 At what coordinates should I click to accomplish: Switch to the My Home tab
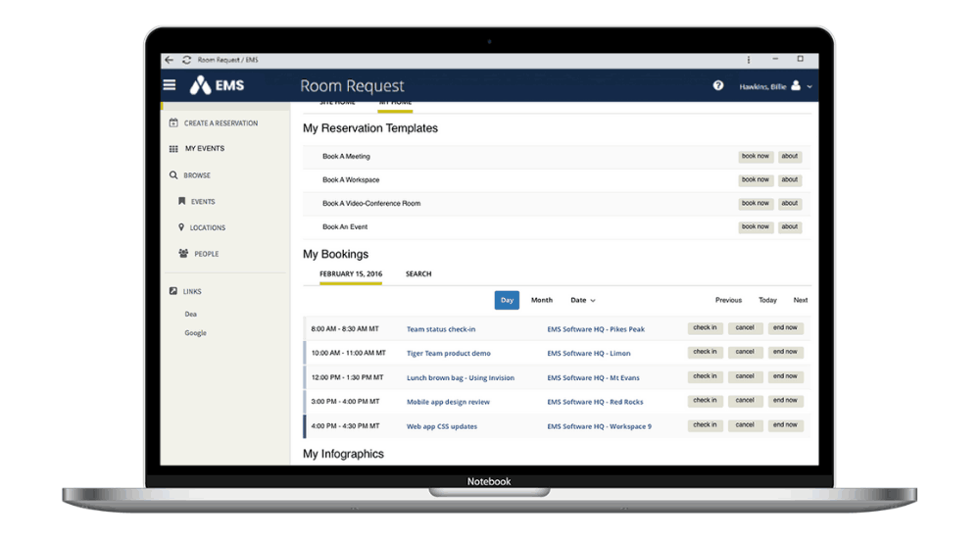point(395,104)
